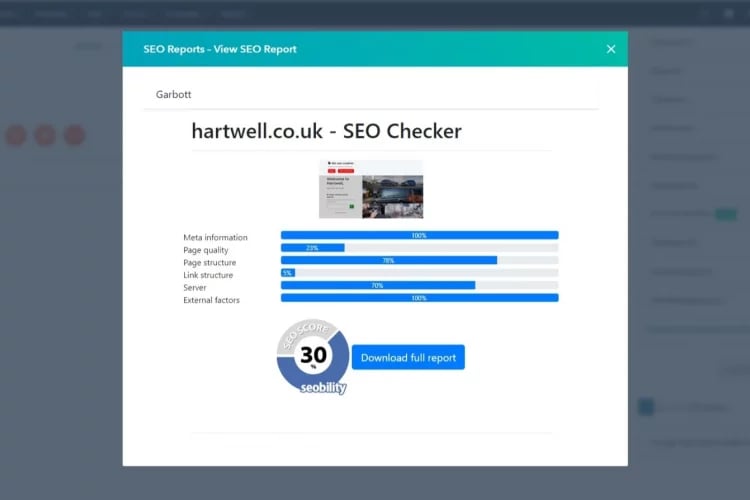Click the 'Garbott' name text
Screen dimensions: 750x500
point(173,94)
